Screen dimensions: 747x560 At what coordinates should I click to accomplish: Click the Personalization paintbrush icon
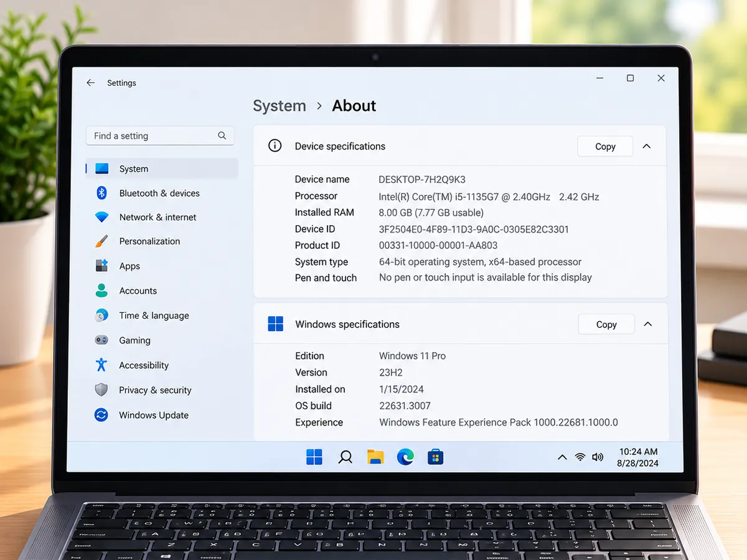(101, 241)
